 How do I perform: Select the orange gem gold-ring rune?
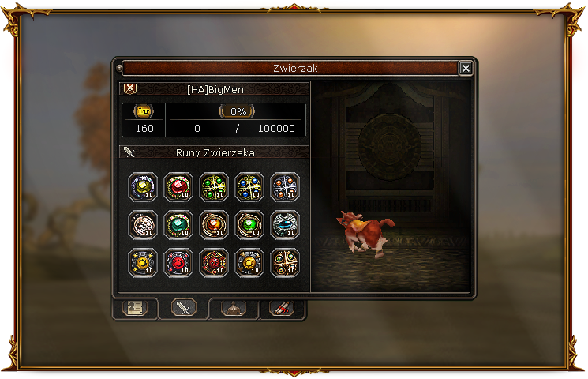[214, 225]
